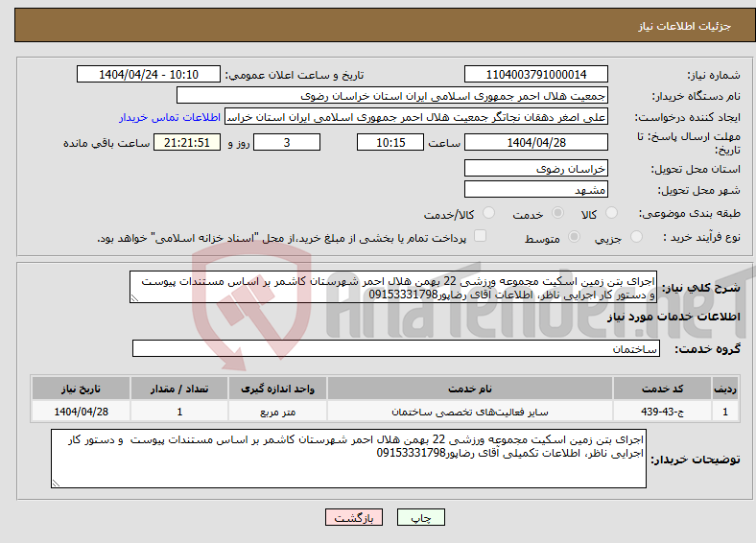Click the table date cell 1404/04/28
Image resolution: width=756 pixels, height=543 pixels.
tap(81, 412)
